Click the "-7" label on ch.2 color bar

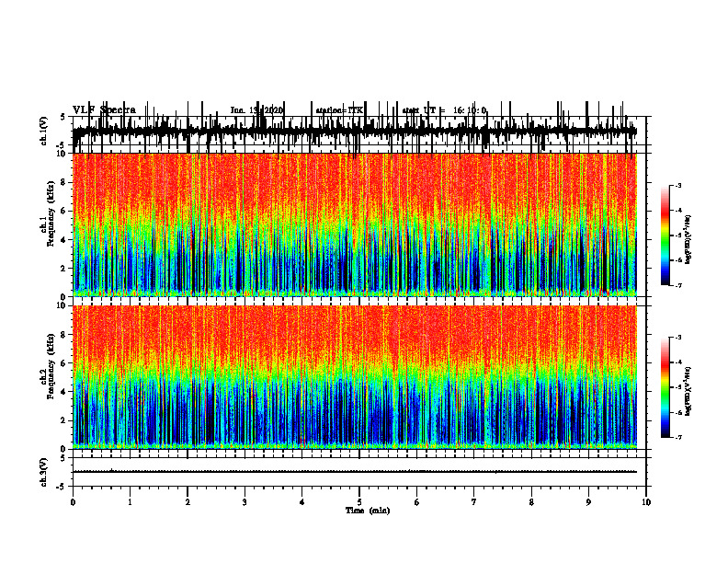tap(678, 438)
